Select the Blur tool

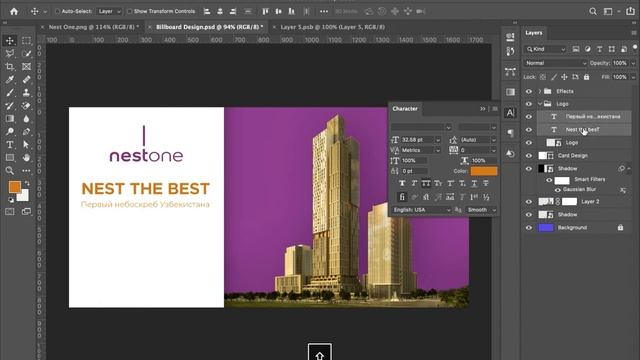tap(27, 119)
